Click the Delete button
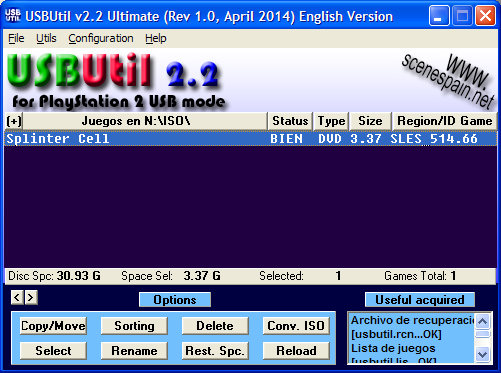 tap(215, 326)
